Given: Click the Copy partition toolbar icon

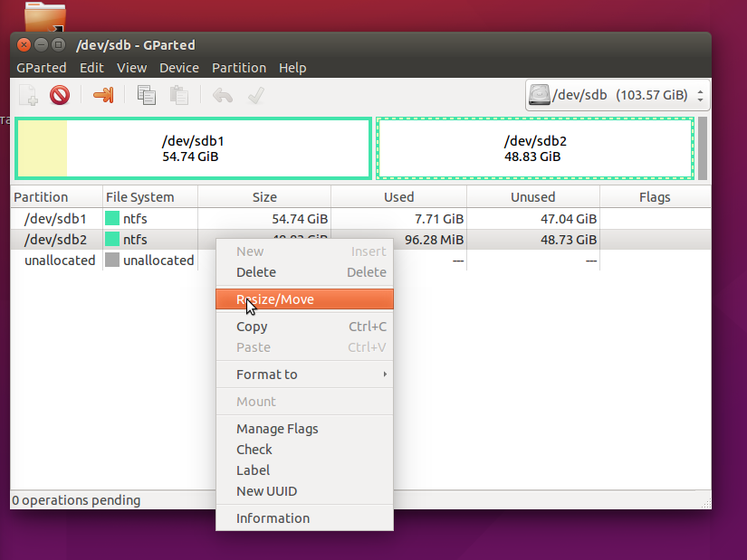Looking at the screenshot, I should pos(146,95).
